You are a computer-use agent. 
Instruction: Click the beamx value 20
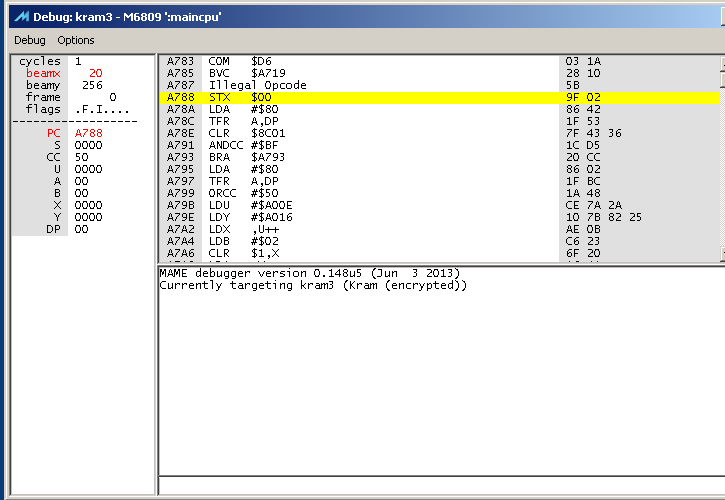pyautogui.click(x=95, y=73)
